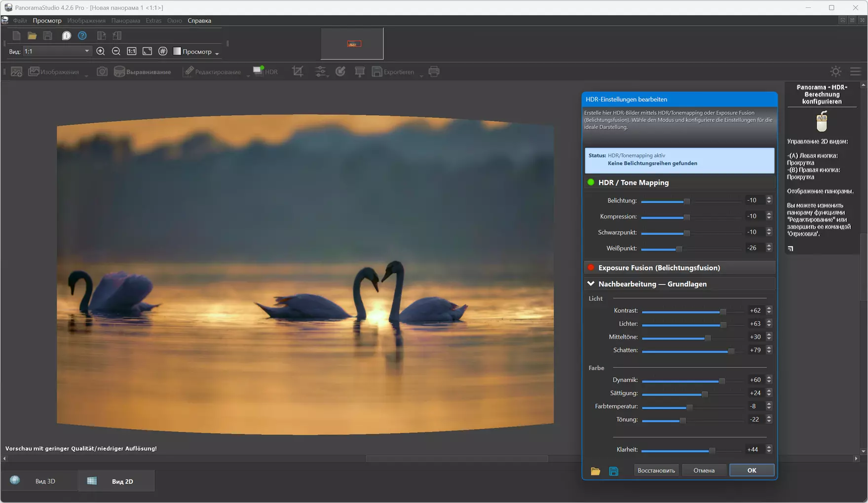This screenshot has width=868, height=503.
Task: Show project info with the 'i' icon
Action: point(66,36)
